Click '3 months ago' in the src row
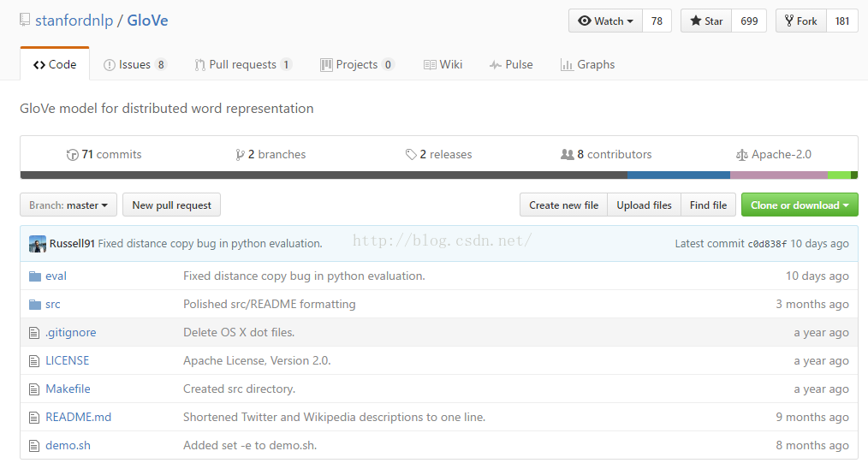868x463 pixels. tap(812, 304)
